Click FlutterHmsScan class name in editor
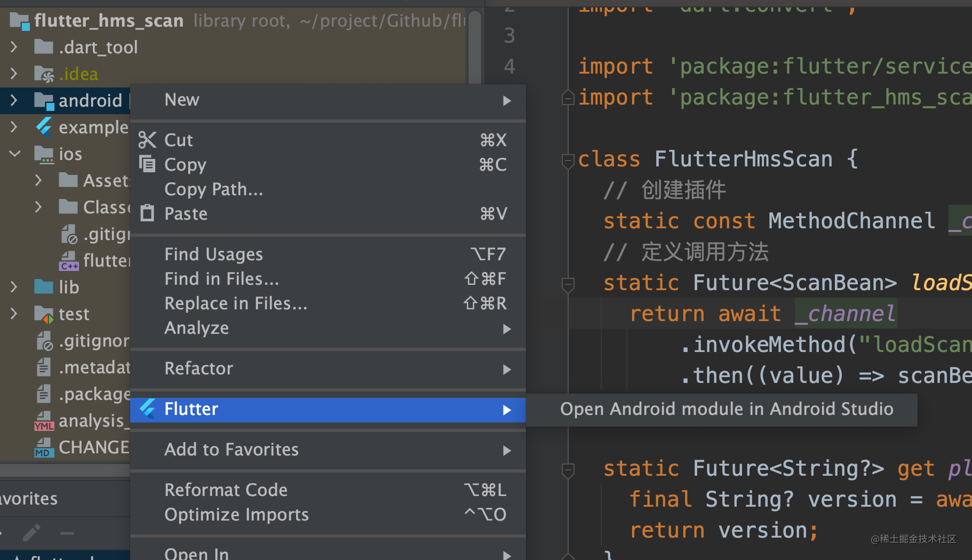 point(744,159)
